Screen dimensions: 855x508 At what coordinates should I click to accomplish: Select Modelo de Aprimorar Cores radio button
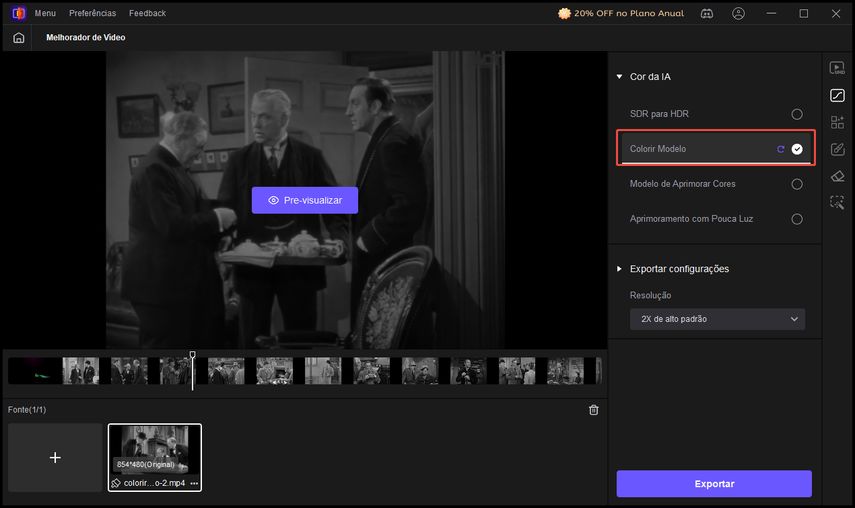coord(797,184)
